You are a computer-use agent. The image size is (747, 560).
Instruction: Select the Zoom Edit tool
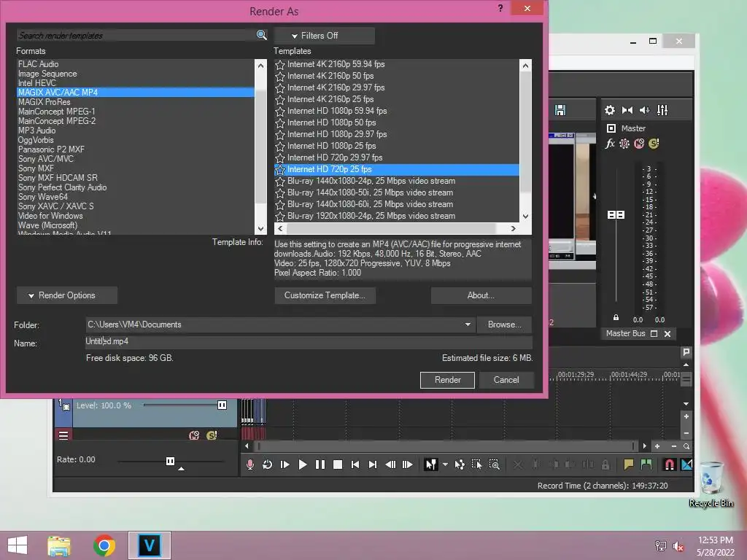(x=495, y=464)
